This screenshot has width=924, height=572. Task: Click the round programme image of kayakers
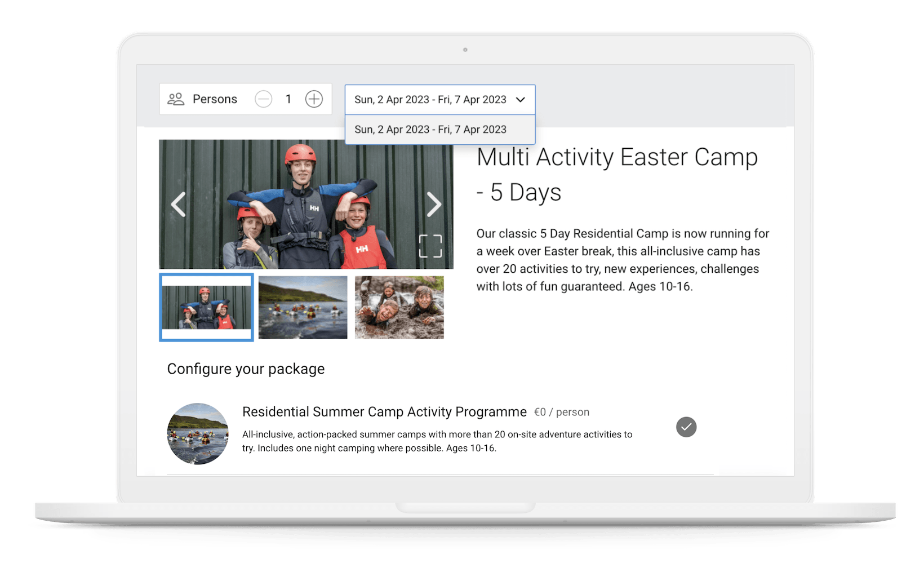coord(198,433)
